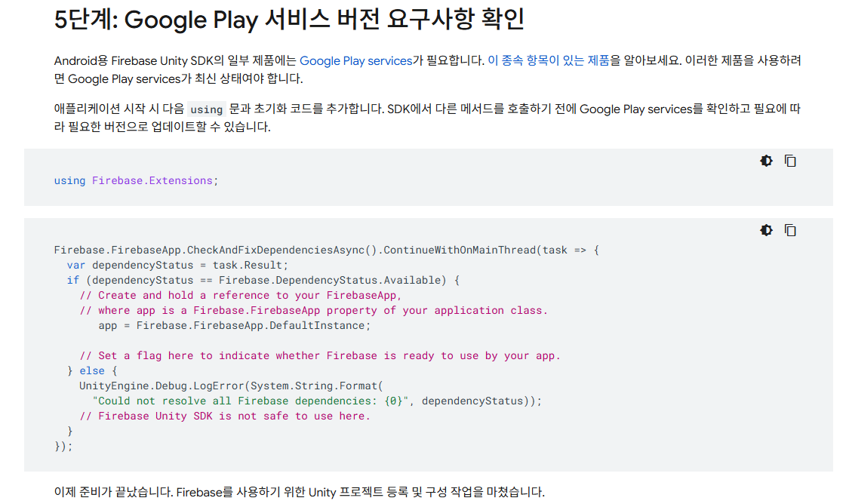849x504 pixels.
Task: Toggle dark theme on the CheckAndFixDependenciesAsync code block
Action: click(766, 230)
